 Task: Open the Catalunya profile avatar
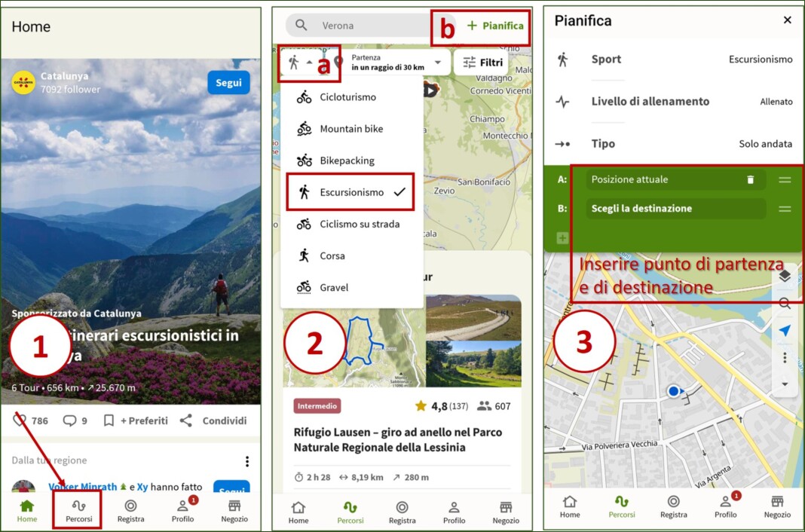pyautogui.click(x=23, y=82)
